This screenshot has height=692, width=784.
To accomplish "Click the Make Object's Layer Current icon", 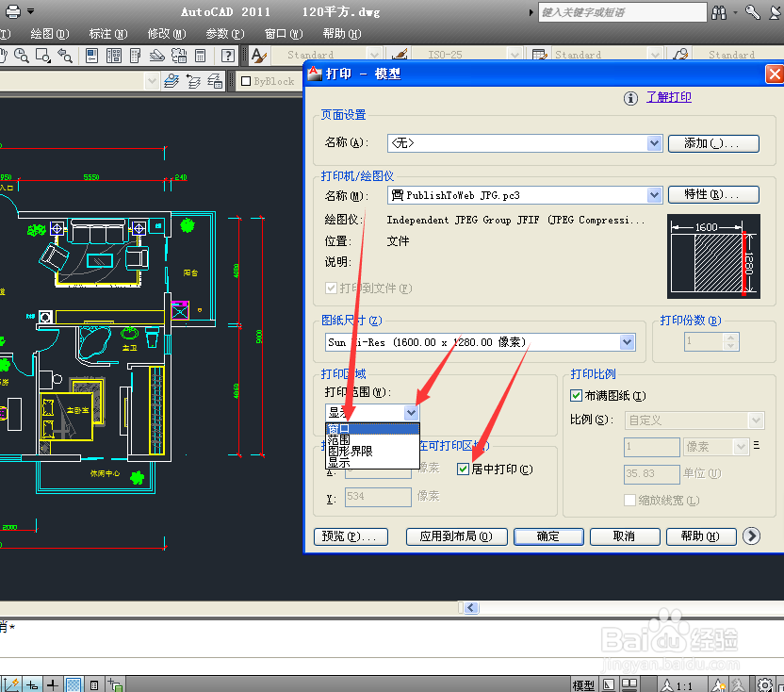I will [x=171, y=80].
